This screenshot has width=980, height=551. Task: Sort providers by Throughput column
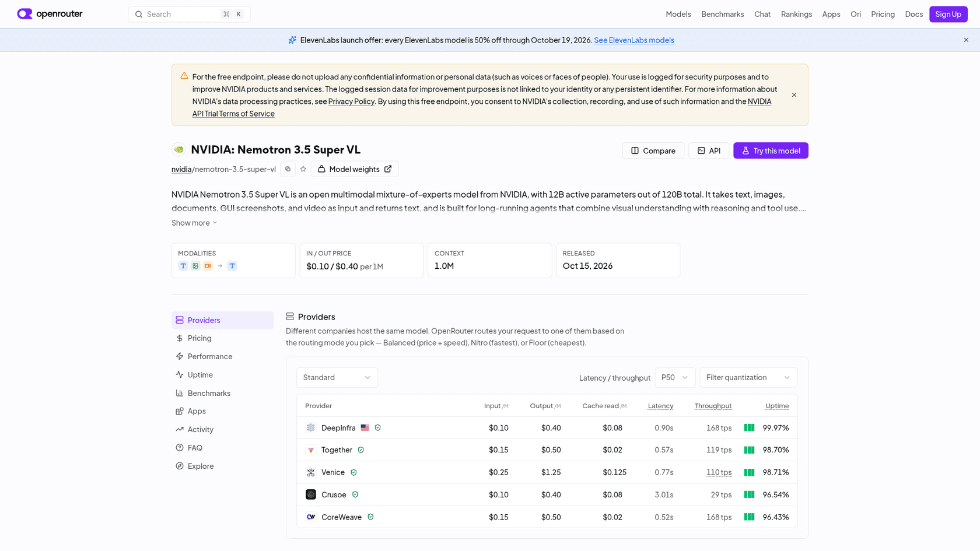click(713, 406)
